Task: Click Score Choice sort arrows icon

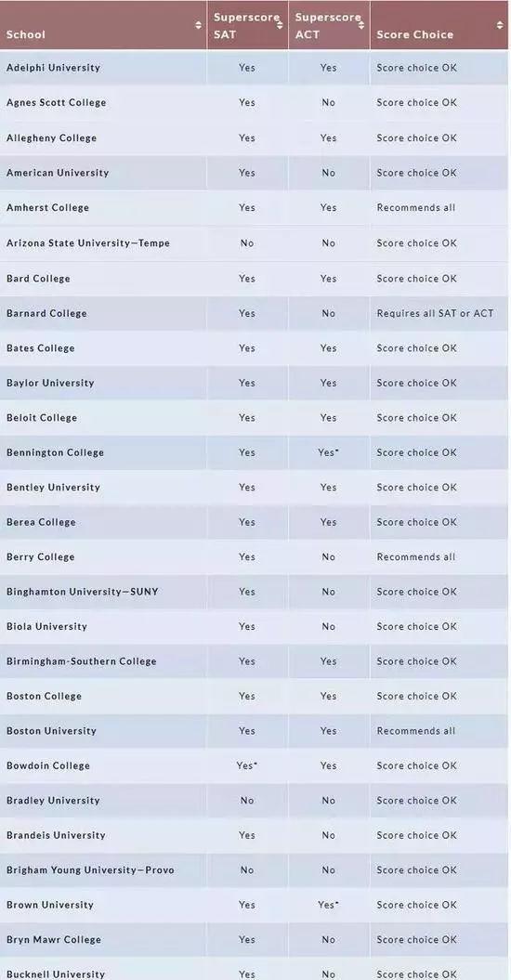Action: click(x=500, y=26)
